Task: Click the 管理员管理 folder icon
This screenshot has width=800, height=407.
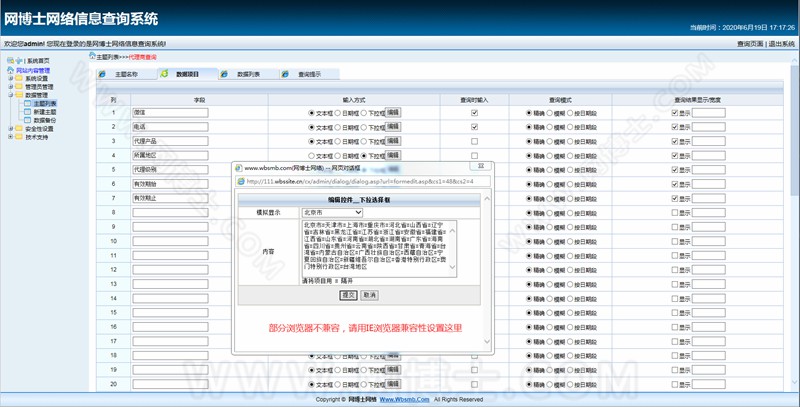Action: 19,87
